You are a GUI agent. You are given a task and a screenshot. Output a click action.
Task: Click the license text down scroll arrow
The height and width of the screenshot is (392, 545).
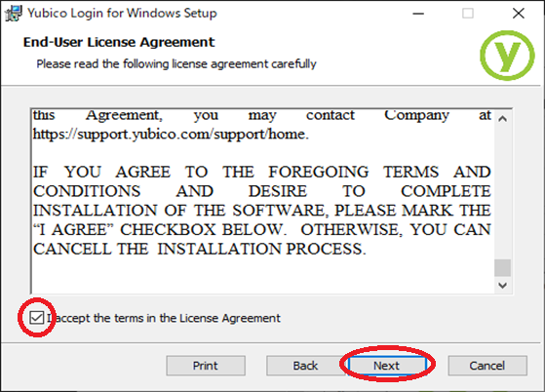click(x=502, y=286)
